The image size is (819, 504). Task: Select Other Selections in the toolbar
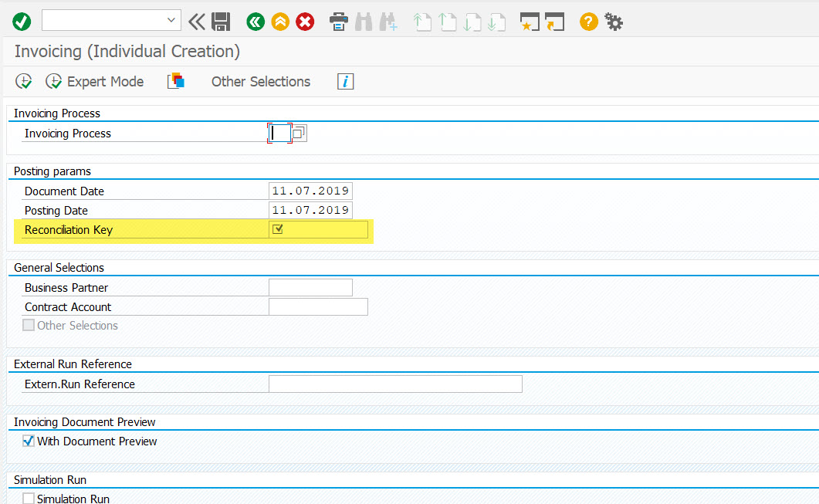click(x=260, y=81)
